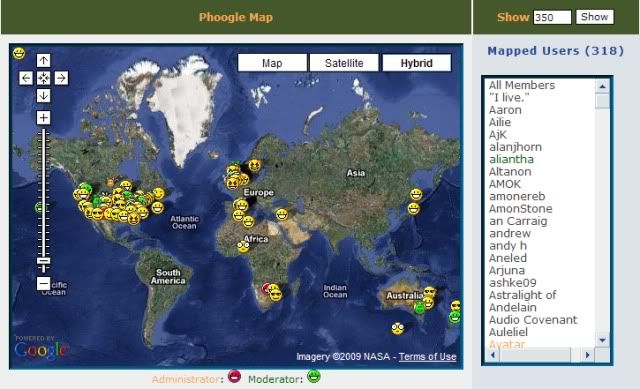Click the zoom level slider handle
640x389 pixels.
44,261
